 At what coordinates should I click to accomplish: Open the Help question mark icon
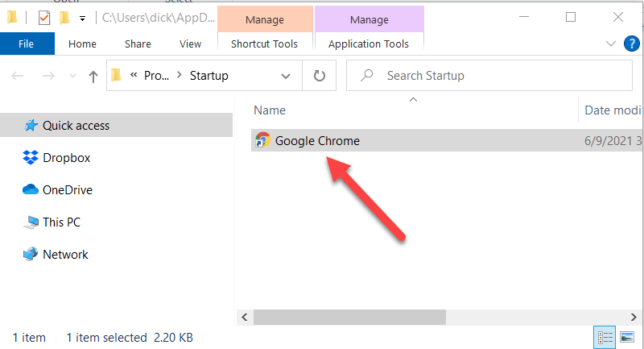631,44
